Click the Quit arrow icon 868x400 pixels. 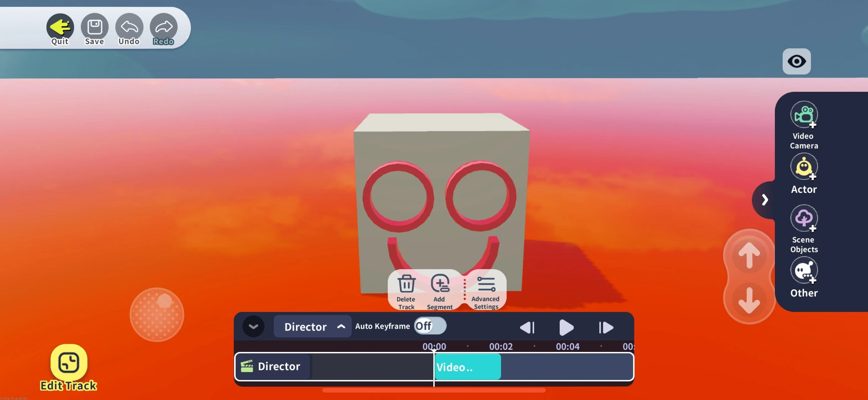[60, 27]
